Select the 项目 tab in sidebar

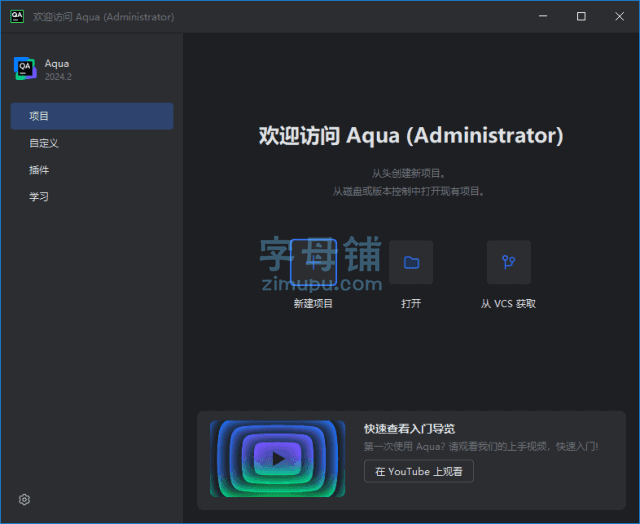[92, 116]
